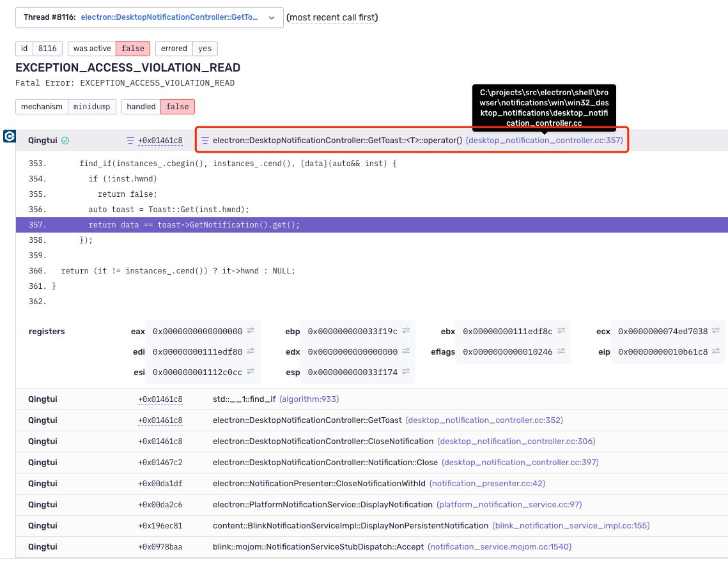Click the 'minidump' mechanism badge
This screenshot has height=561, width=728.
point(91,107)
